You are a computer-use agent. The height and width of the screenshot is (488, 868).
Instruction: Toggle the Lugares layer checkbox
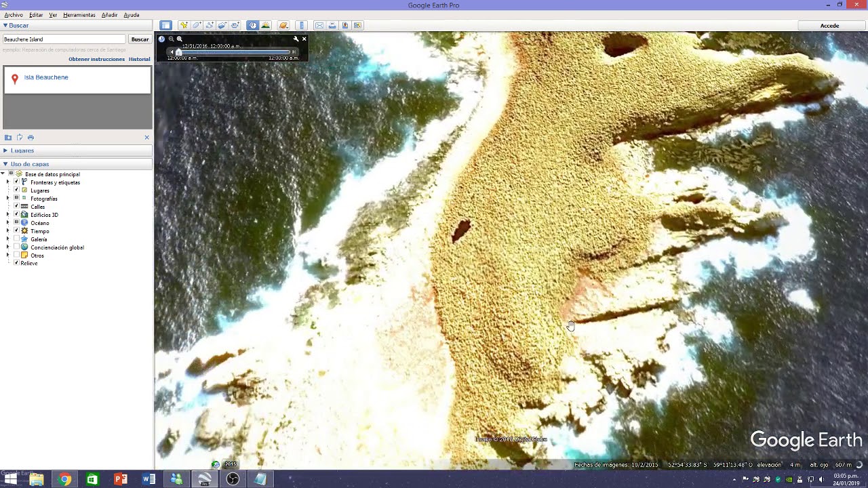[16, 190]
